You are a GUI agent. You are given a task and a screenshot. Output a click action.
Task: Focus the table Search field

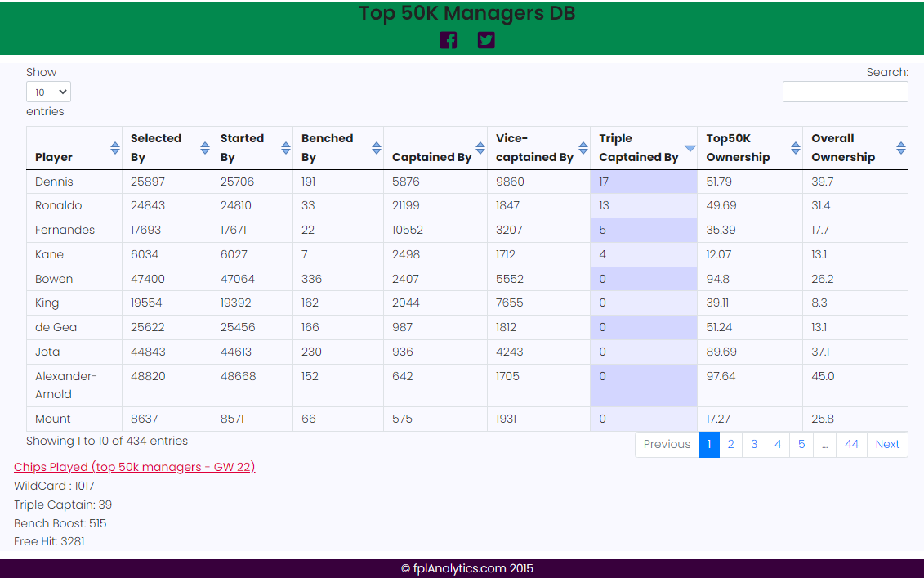[845, 92]
